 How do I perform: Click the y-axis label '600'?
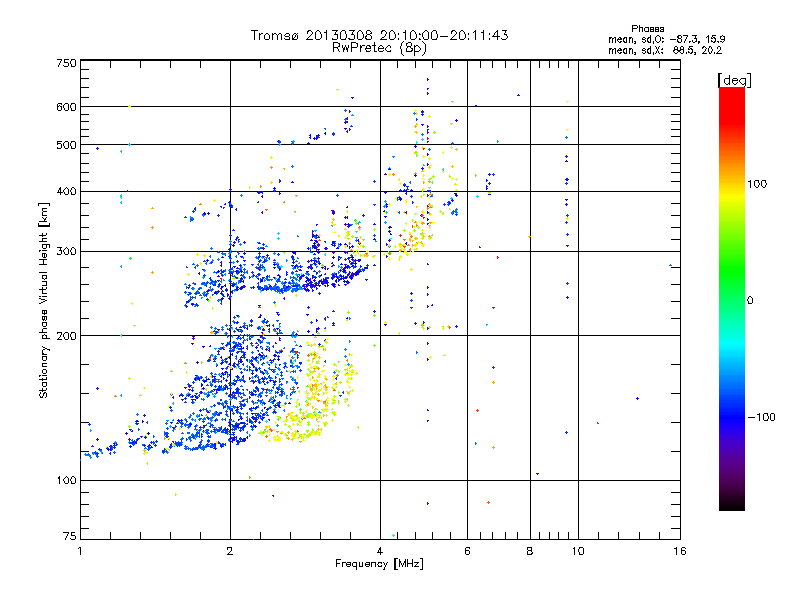pos(66,107)
